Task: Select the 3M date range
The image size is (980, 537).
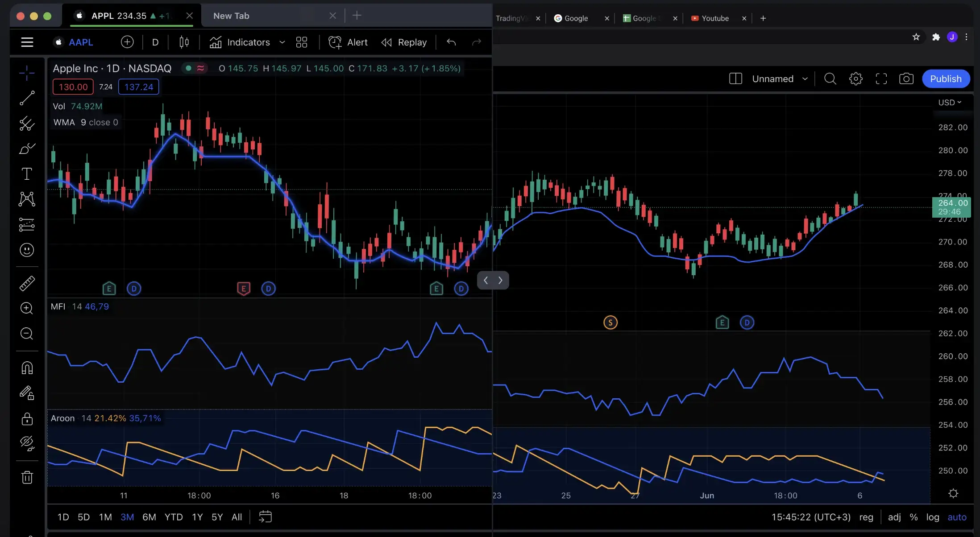Action: tap(127, 517)
